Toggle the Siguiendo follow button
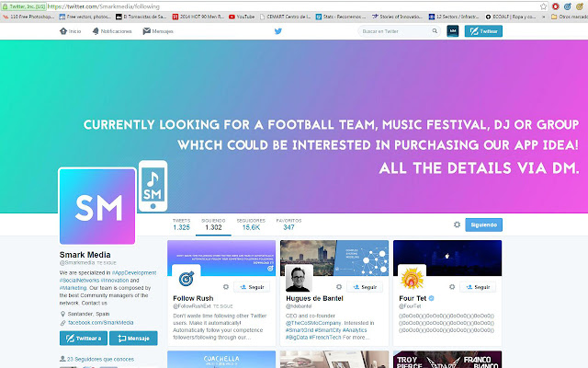The height and width of the screenshot is (368, 588). 484,224
